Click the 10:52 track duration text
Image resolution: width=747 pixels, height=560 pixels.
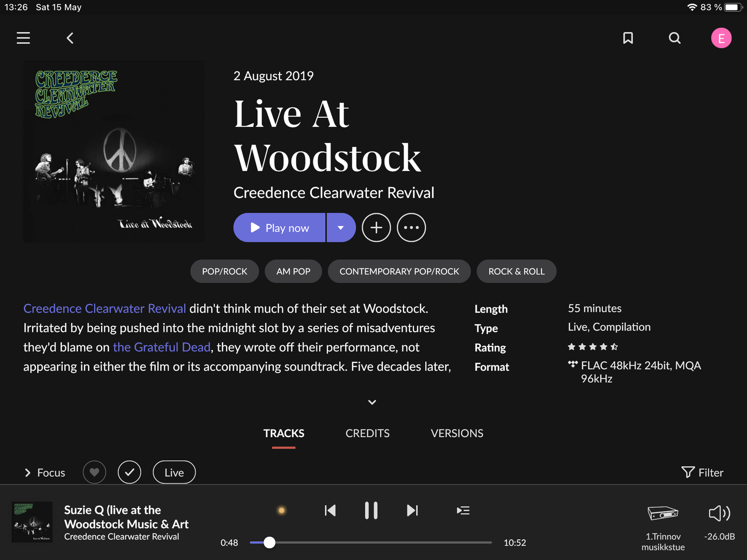tap(515, 543)
